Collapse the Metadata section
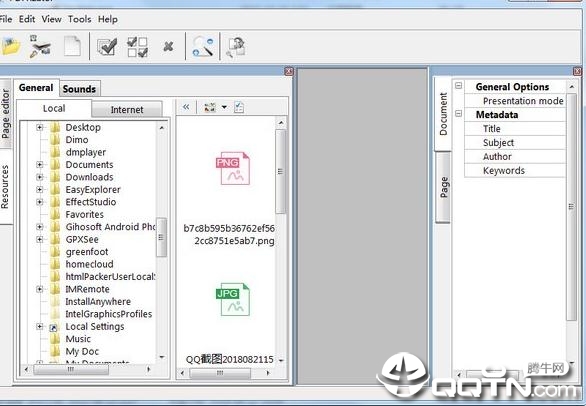586x406 pixels. [459, 114]
